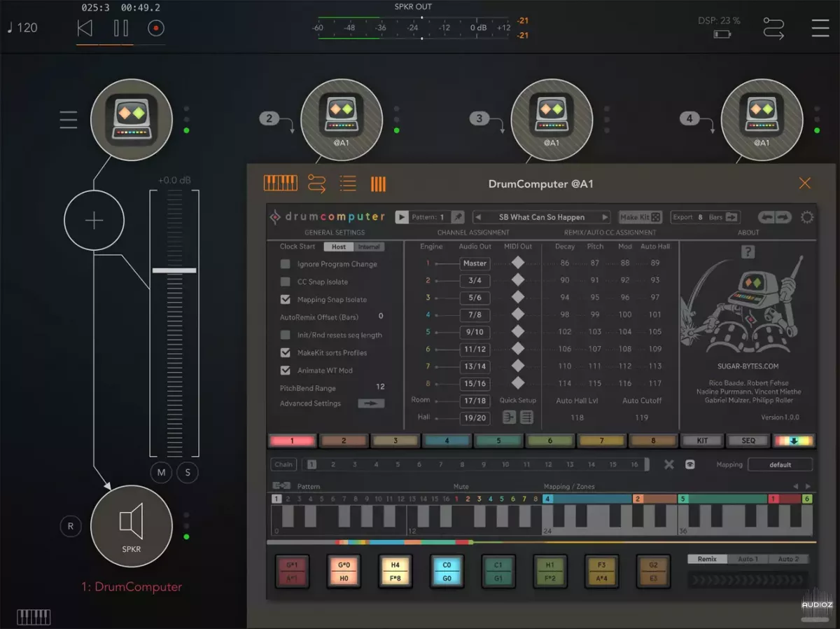This screenshot has height=629, width=840.
Task: Enable CC Snap Isolate checkbox
Action: [x=286, y=282]
